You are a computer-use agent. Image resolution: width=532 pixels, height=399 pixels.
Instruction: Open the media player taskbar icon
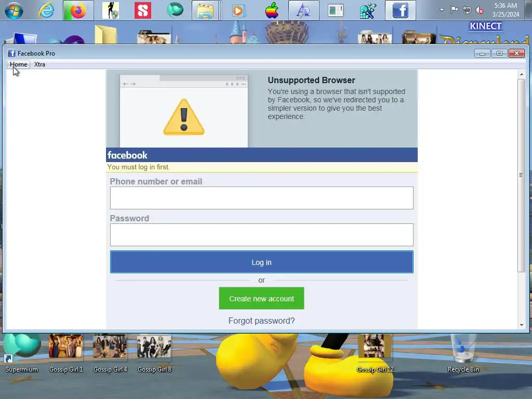(x=238, y=10)
